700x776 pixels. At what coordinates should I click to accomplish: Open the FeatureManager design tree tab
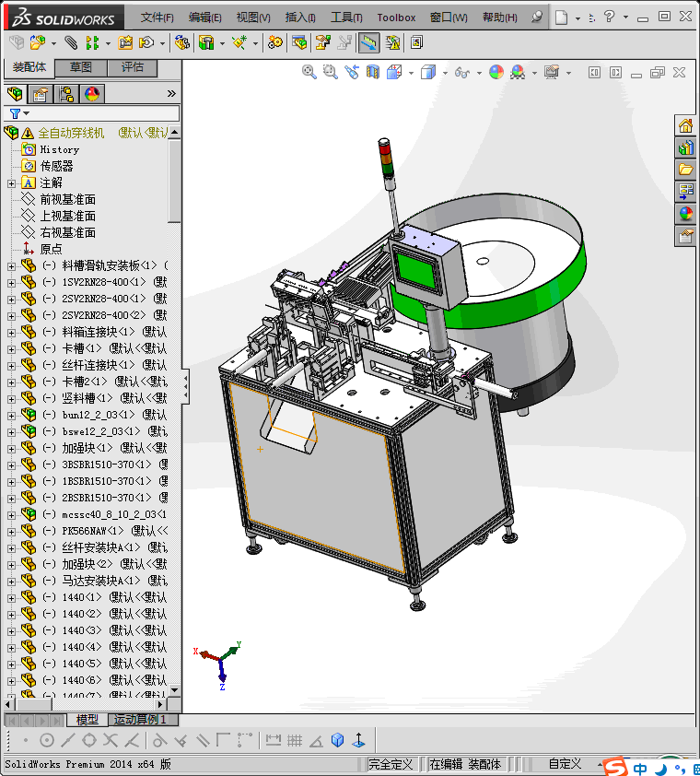15,93
